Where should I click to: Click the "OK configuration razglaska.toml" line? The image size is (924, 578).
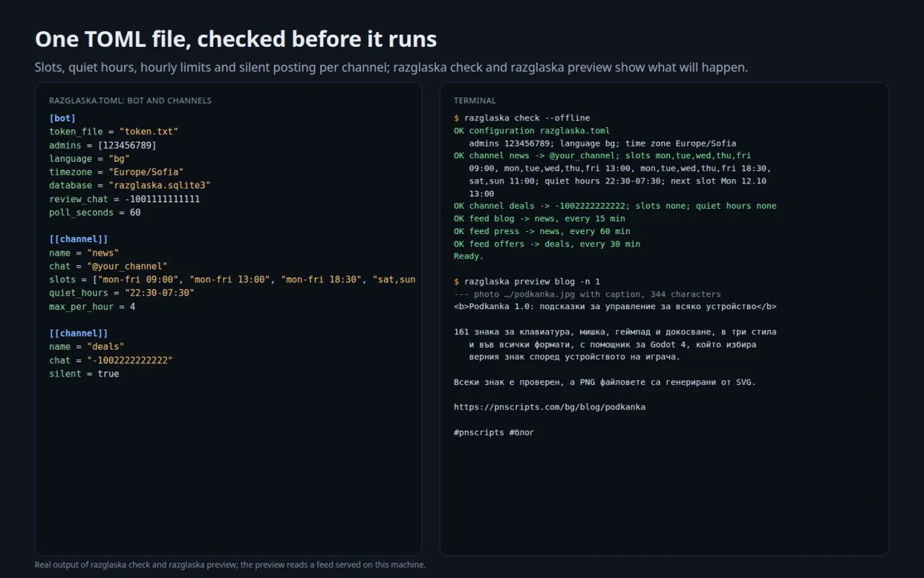pos(532,131)
